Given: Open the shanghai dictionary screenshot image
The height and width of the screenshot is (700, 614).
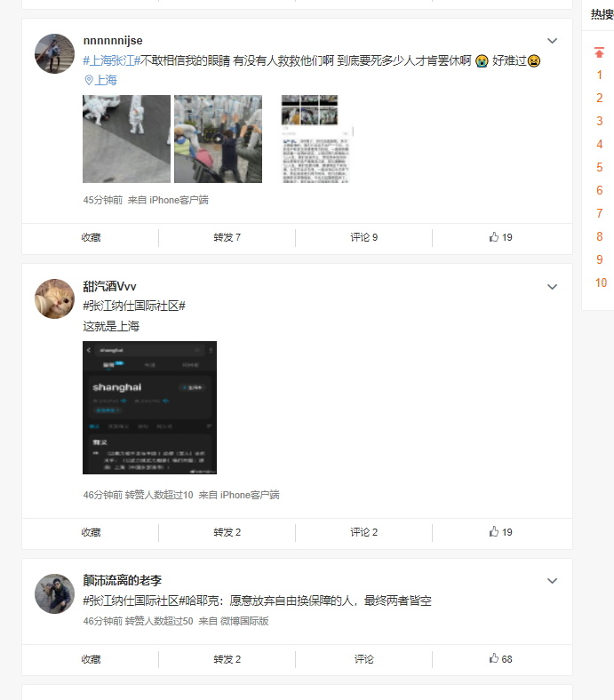Looking at the screenshot, I should [149, 408].
